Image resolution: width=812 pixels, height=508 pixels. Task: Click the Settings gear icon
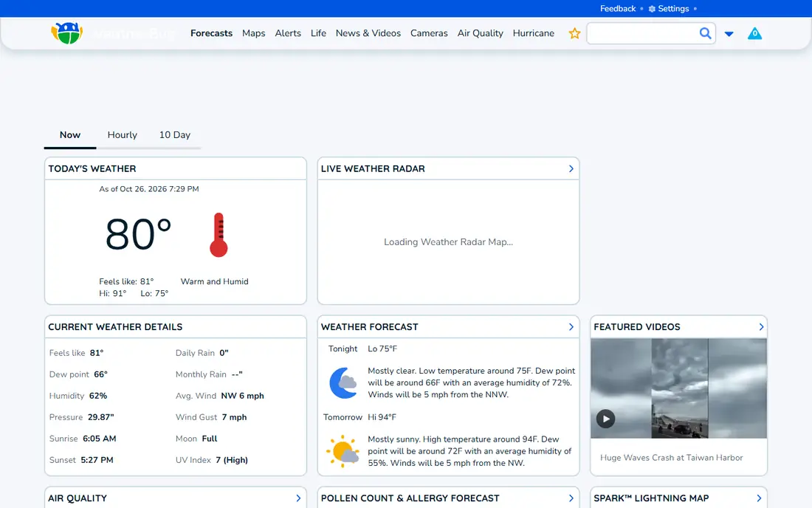652,9
